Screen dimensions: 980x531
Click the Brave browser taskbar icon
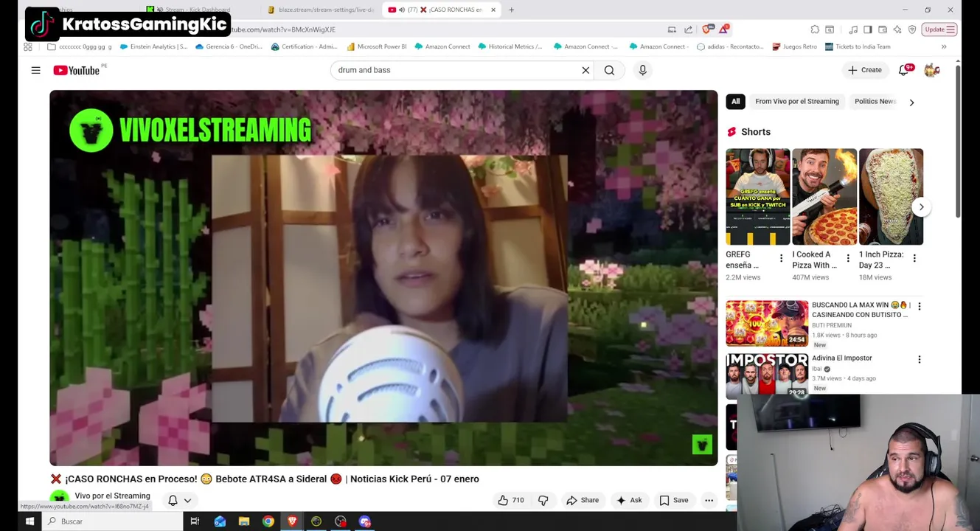click(x=292, y=521)
